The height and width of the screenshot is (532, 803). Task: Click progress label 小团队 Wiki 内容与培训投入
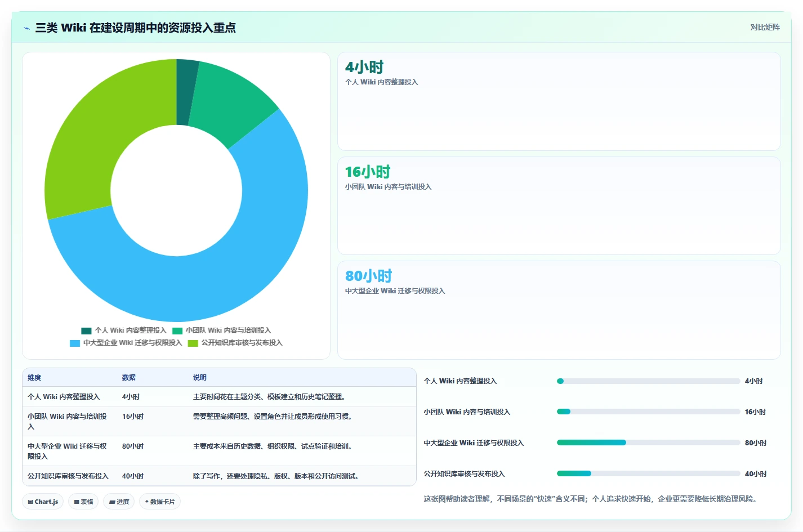pyautogui.click(x=467, y=412)
